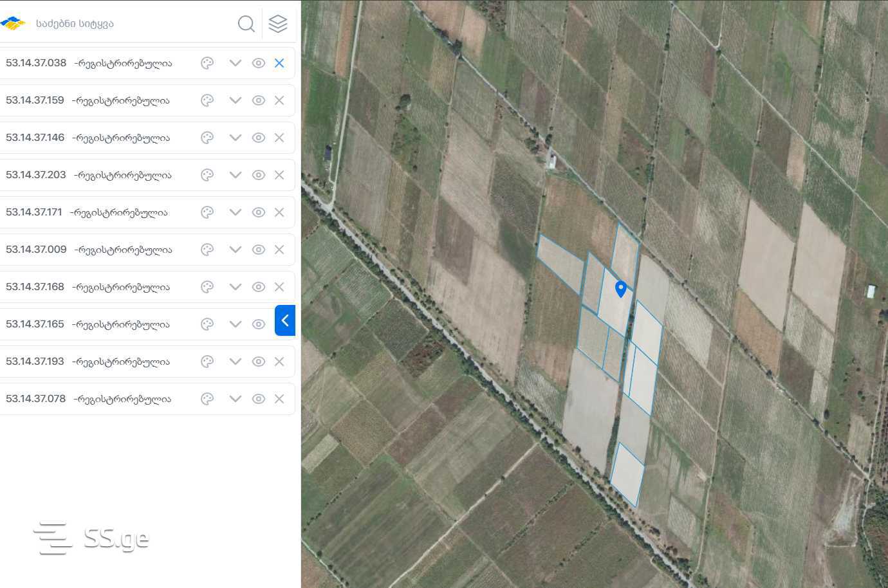Collapse the side panel with blue arrow

coord(285,320)
